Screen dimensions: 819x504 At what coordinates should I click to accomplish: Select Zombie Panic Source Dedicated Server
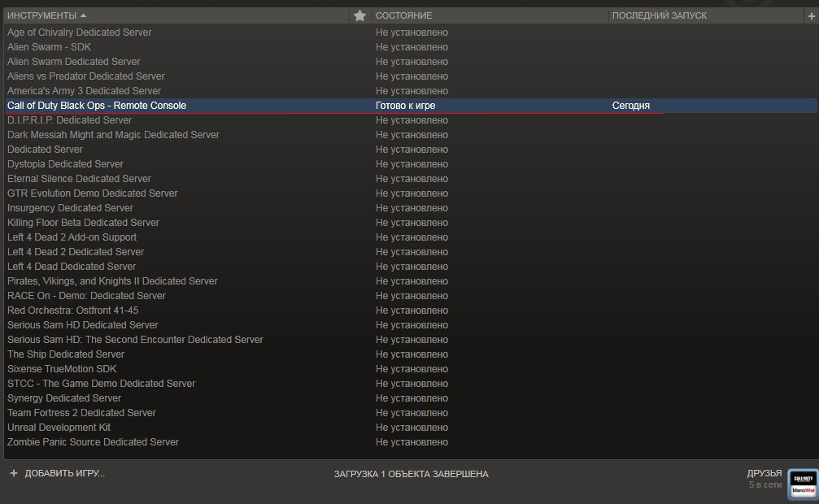pos(93,442)
